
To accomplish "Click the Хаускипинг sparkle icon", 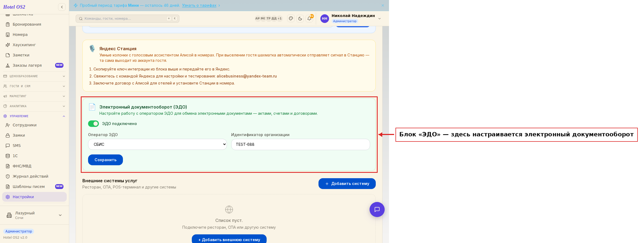I will click(8, 45).
